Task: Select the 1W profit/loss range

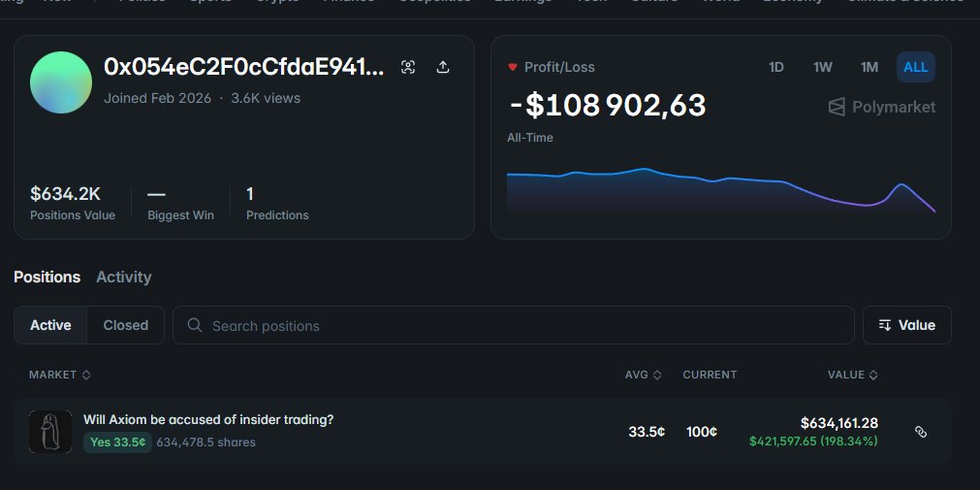Action: pos(823,67)
